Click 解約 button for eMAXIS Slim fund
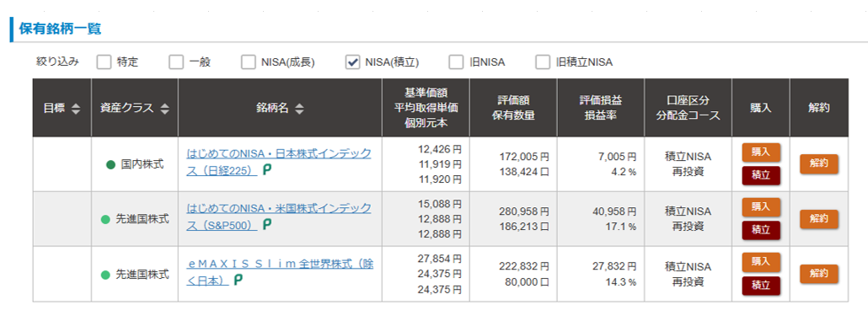 coord(819,274)
